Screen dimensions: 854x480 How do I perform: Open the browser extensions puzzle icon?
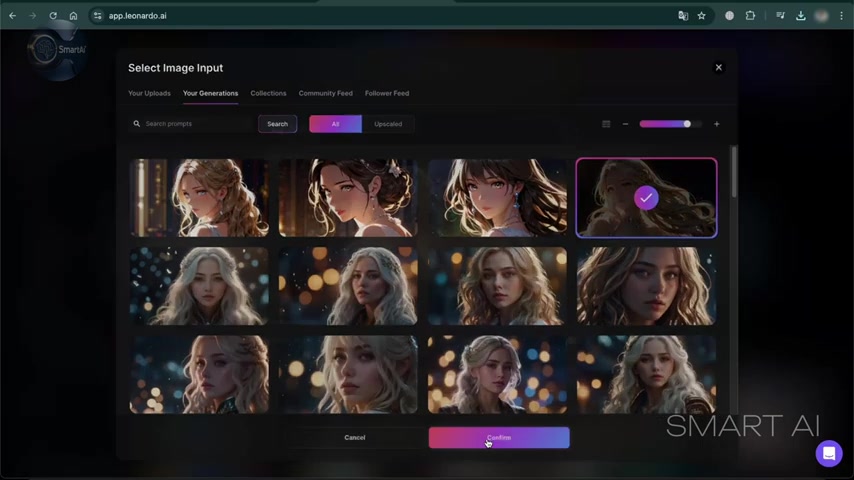[750, 16]
